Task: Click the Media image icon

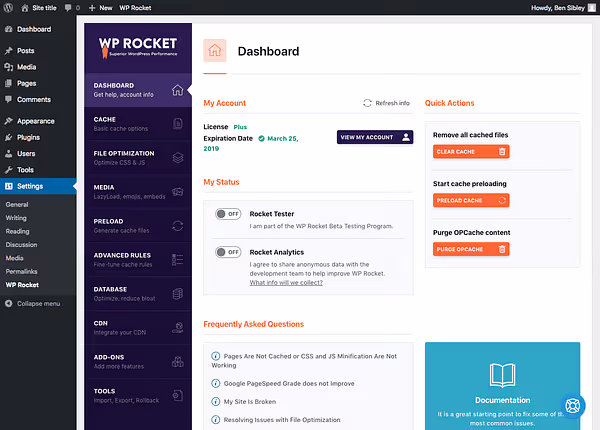Action: 178,192
